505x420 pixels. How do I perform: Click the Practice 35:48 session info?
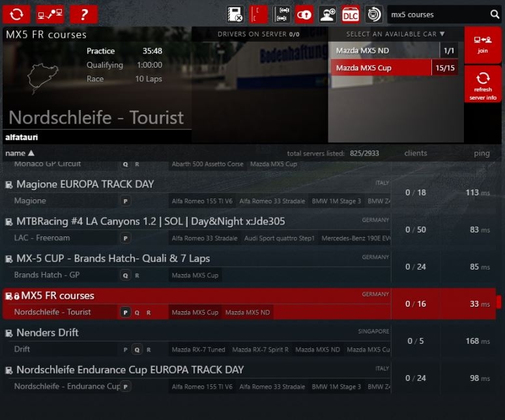pyautogui.click(x=124, y=51)
